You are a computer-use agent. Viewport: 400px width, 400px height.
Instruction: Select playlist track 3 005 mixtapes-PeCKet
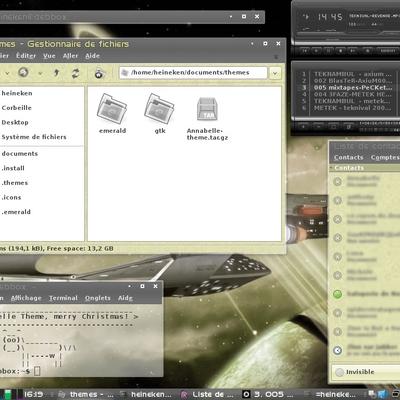[x=353, y=88]
